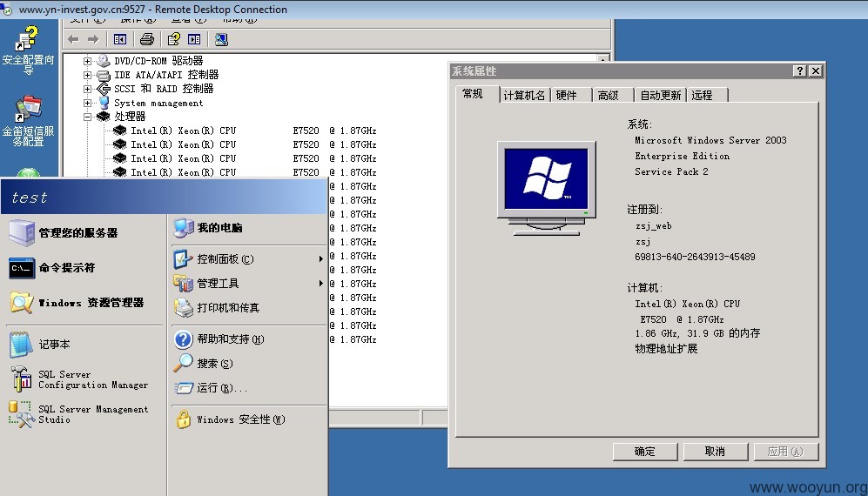Click the 'Service Pack 2' text
The height and width of the screenshot is (496, 868).
click(671, 171)
